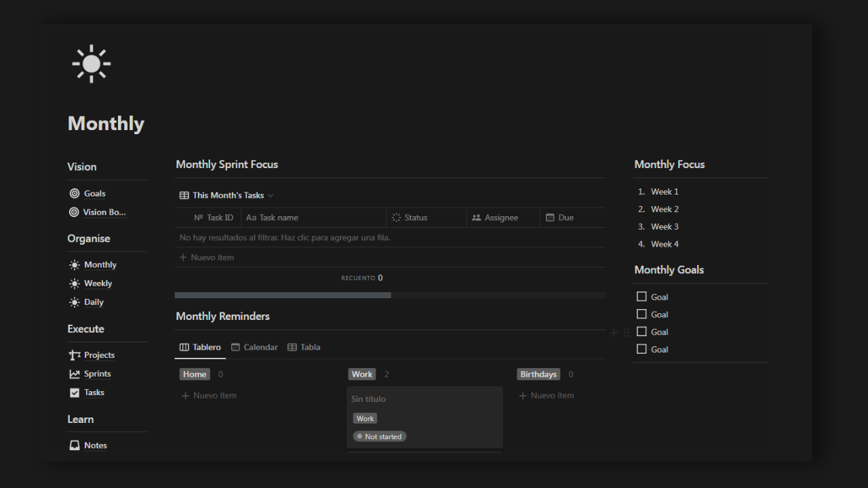Click the Assignee people icon in header

477,218
